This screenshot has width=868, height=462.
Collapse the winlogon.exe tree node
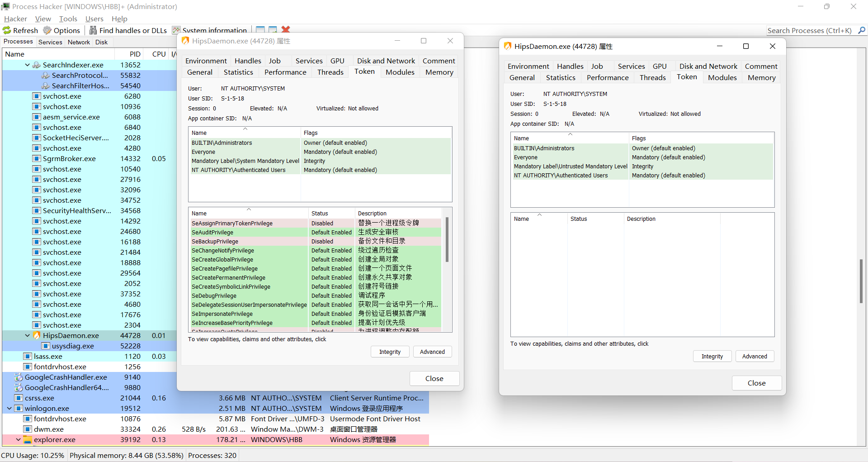9,409
